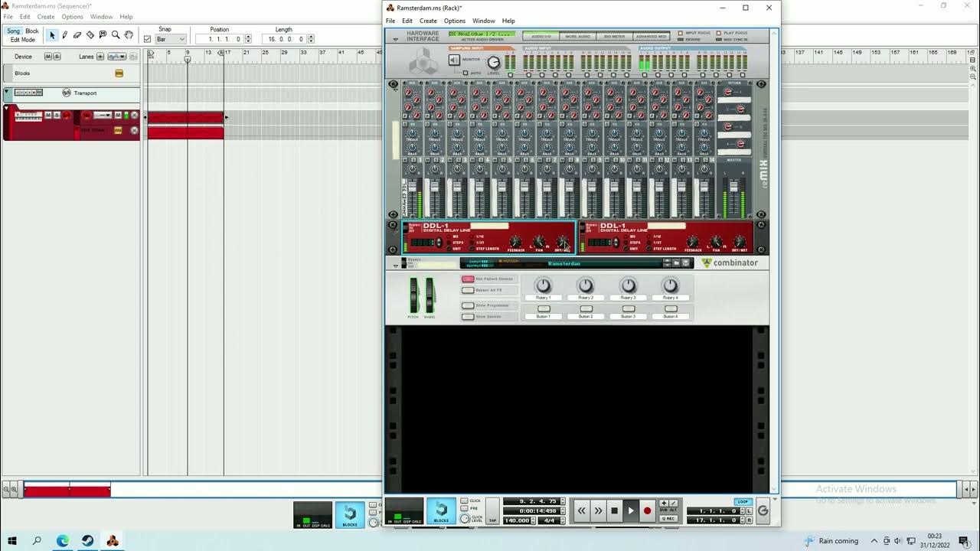Click the Play transport button
This screenshot has width=980, height=551.
631,510
